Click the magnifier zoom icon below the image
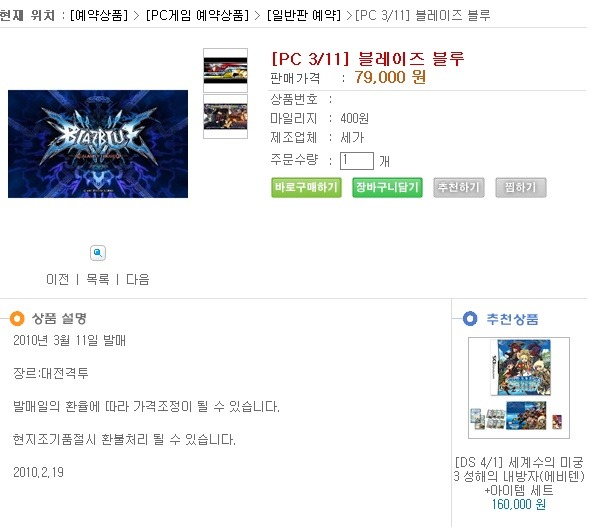 (98, 253)
